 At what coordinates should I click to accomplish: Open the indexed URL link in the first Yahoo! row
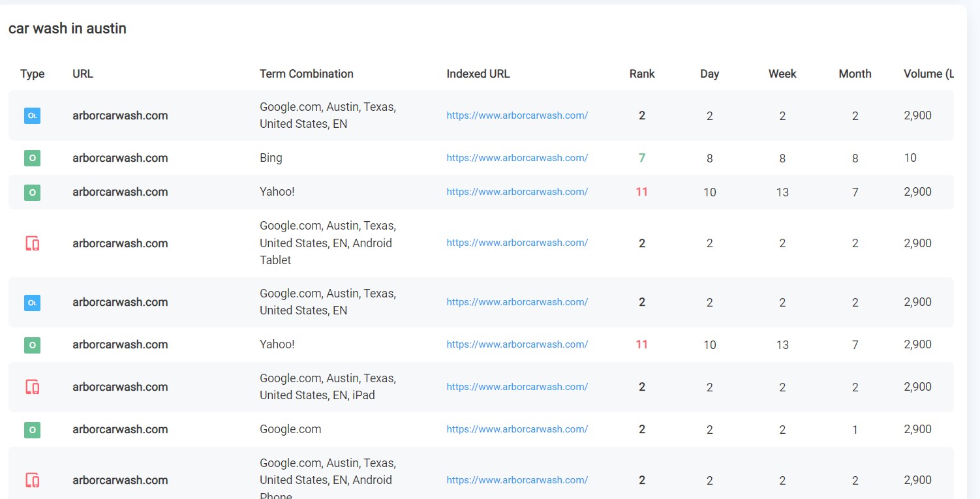517,192
